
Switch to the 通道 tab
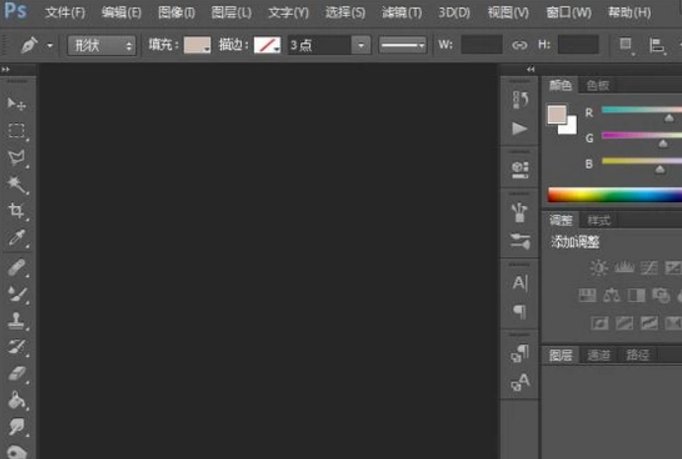(x=598, y=355)
